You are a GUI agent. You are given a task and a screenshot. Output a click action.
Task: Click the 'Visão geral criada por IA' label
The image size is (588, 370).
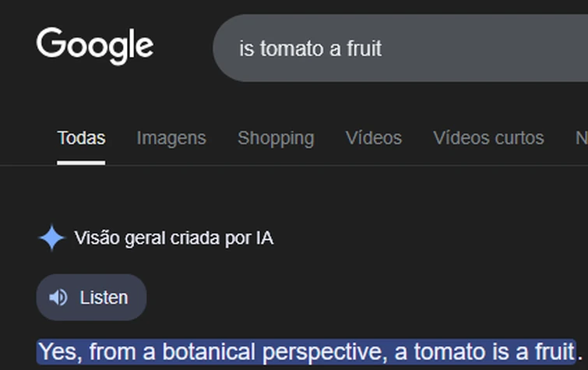coord(173,238)
